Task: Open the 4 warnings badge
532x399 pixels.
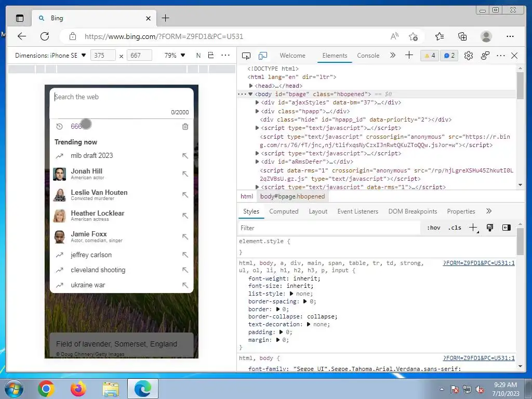Action: click(430, 55)
